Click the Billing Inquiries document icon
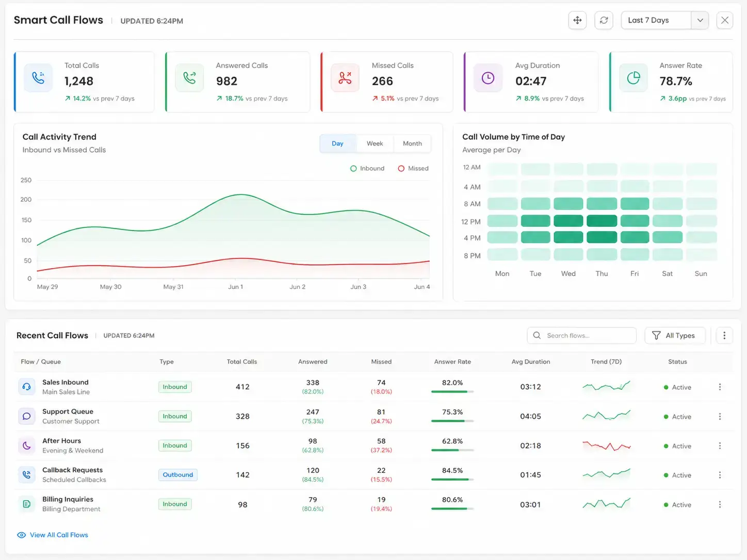 [27, 504]
